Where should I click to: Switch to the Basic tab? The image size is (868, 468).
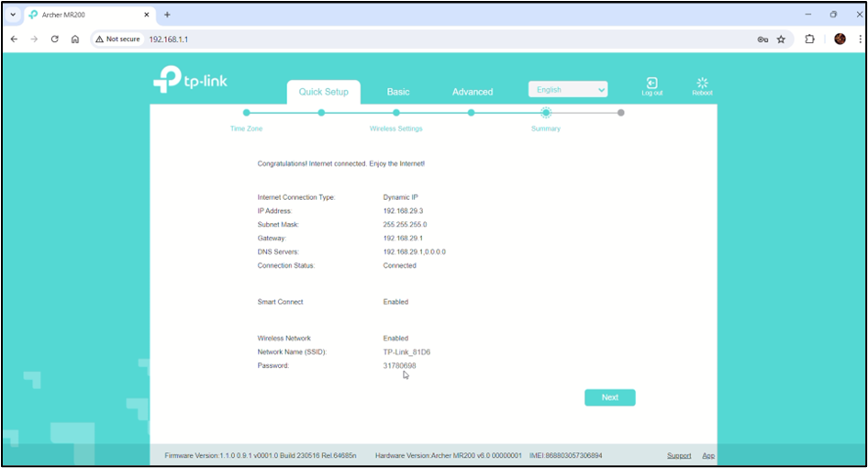point(398,92)
